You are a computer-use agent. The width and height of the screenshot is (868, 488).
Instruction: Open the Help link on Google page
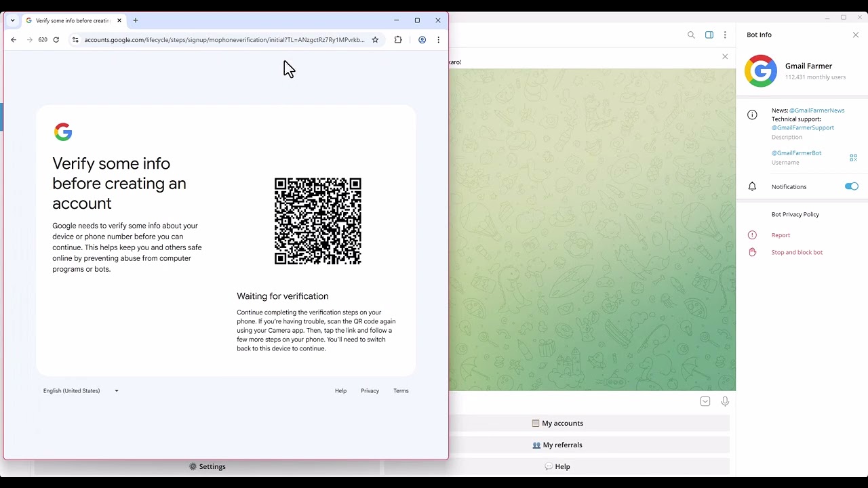[340, 391]
